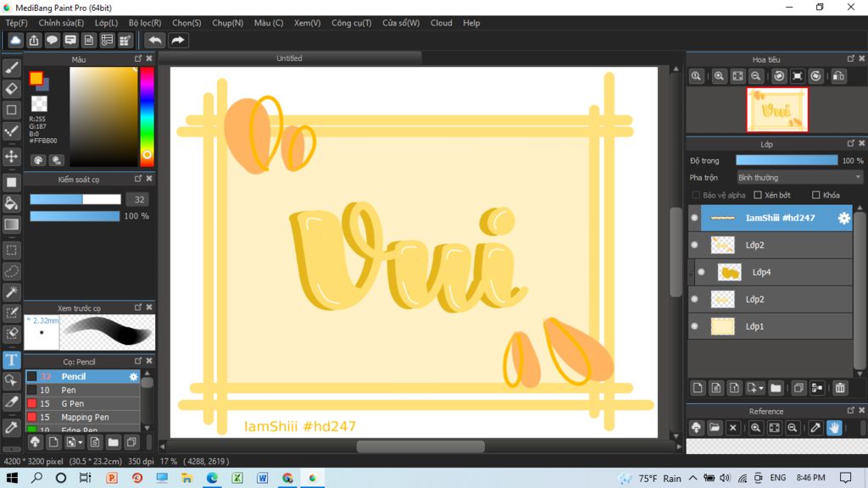Expand add-layer dropdown arrow in Layer panel

coord(761,388)
